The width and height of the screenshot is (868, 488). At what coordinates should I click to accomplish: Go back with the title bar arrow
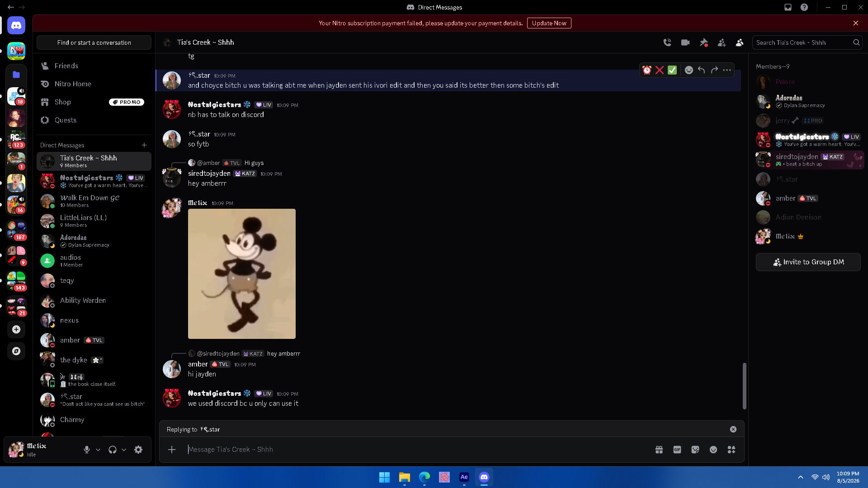pyautogui.click(x=10, y=7)
